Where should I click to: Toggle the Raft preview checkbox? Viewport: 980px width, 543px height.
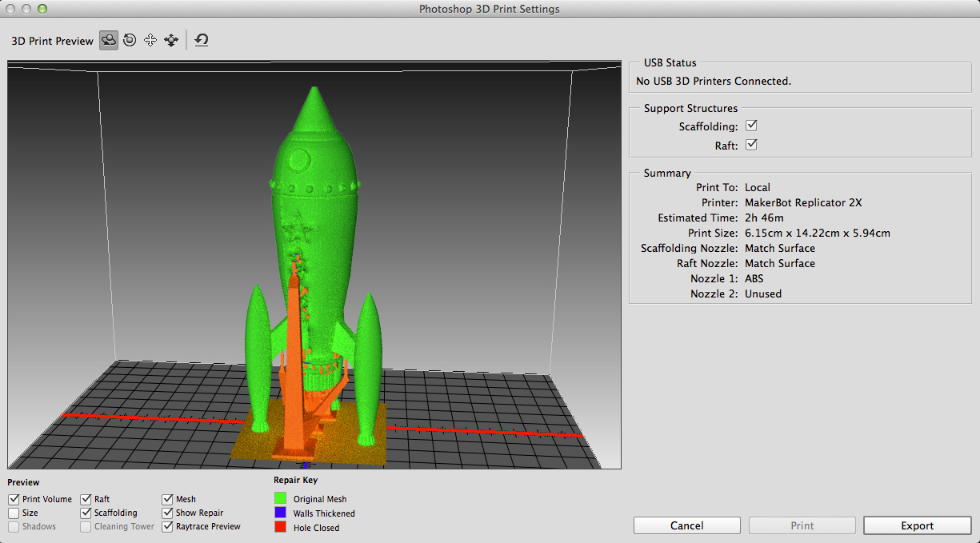click(x=86, y=499)
